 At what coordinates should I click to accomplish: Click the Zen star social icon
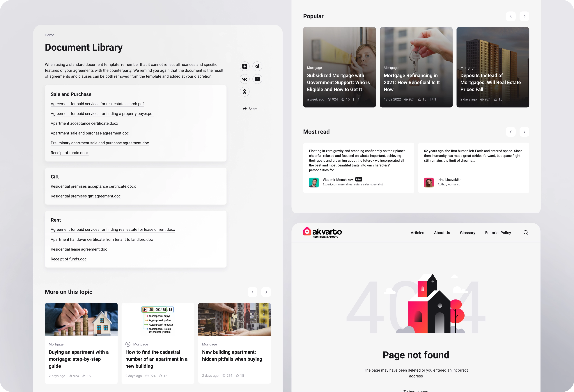click(245, 66)
